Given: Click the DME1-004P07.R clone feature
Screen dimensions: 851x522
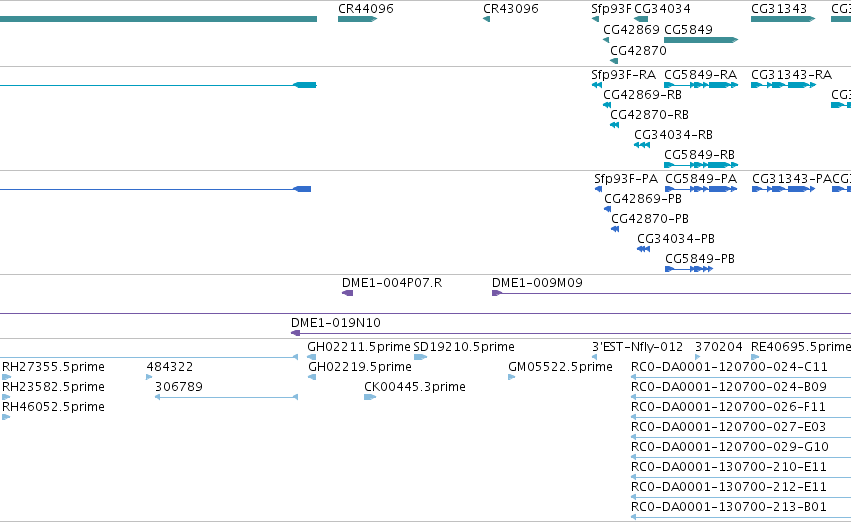Looking at the screenshot, I should point(347,293).
